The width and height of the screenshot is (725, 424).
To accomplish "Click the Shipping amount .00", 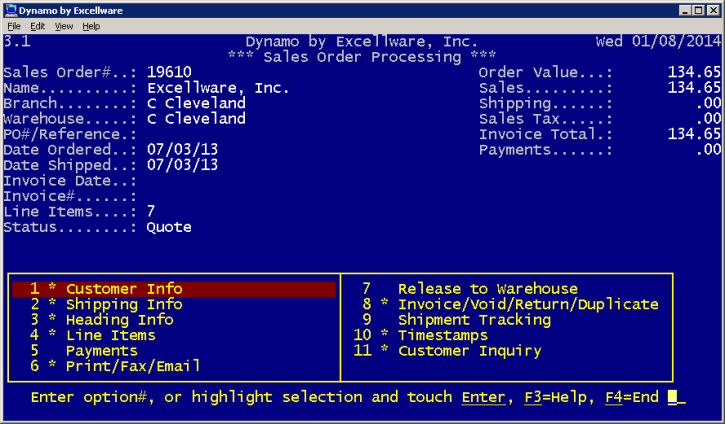I will (708, 103).
